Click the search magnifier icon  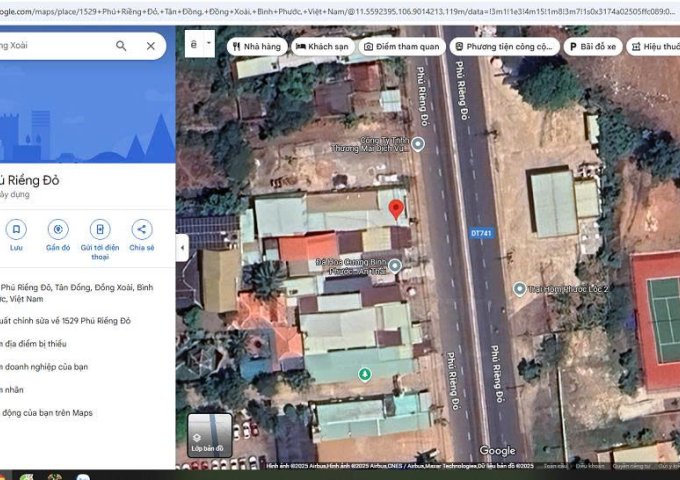click(121, 46)
